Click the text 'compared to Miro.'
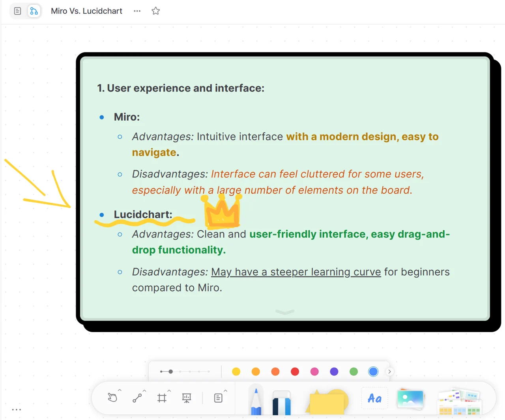The image size is (505, 420). [177, 288]
